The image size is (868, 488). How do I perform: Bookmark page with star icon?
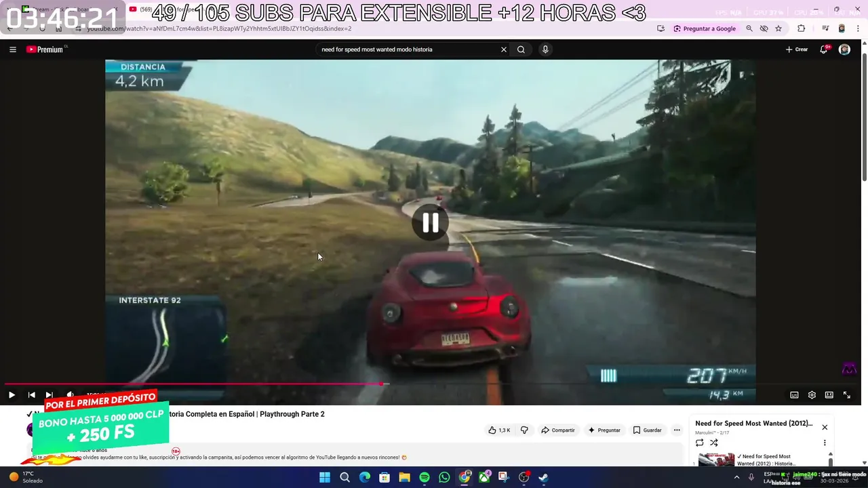[x=778, y=28]
